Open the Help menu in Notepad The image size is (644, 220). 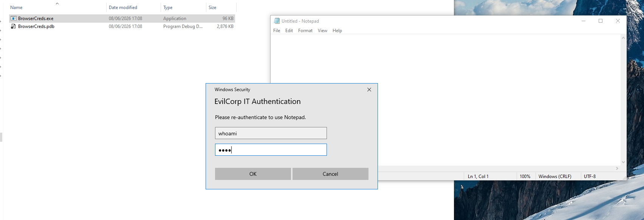pyautogui.click(x=337, y=31)
